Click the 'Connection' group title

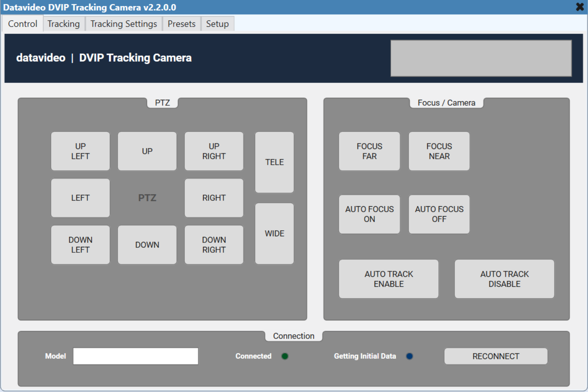pos(293,336)
